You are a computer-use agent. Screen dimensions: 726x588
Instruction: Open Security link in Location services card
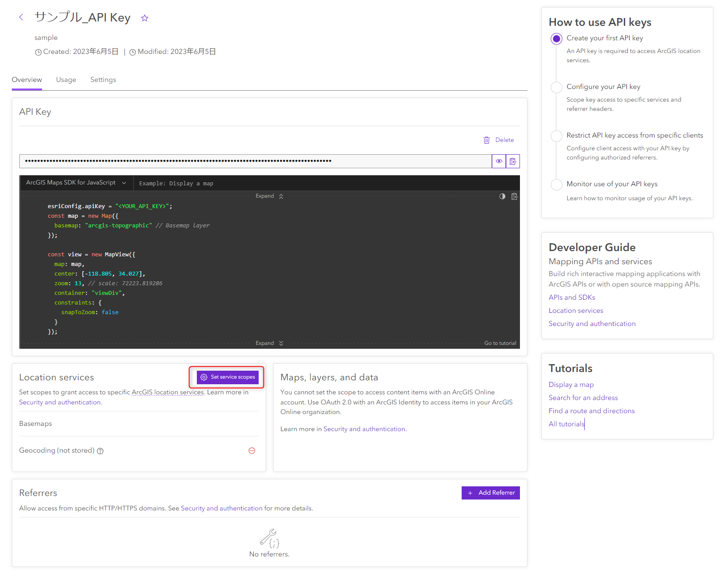[60, 402]
